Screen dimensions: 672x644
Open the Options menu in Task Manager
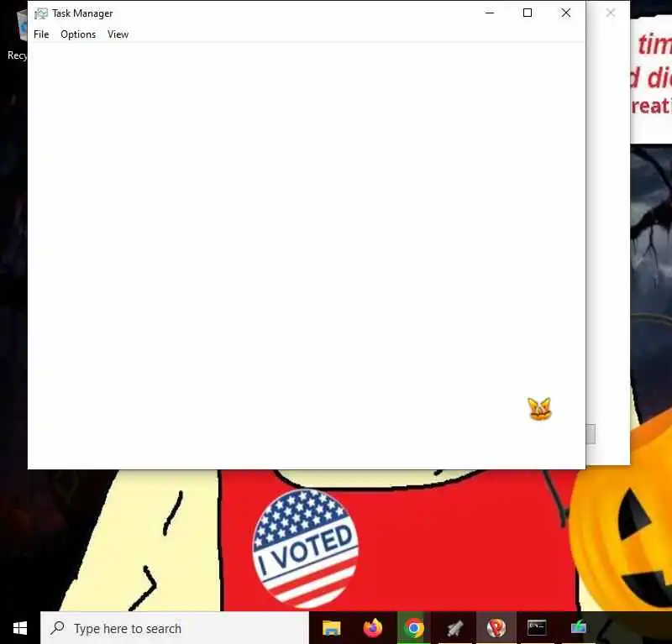click(x=78, y=34)
